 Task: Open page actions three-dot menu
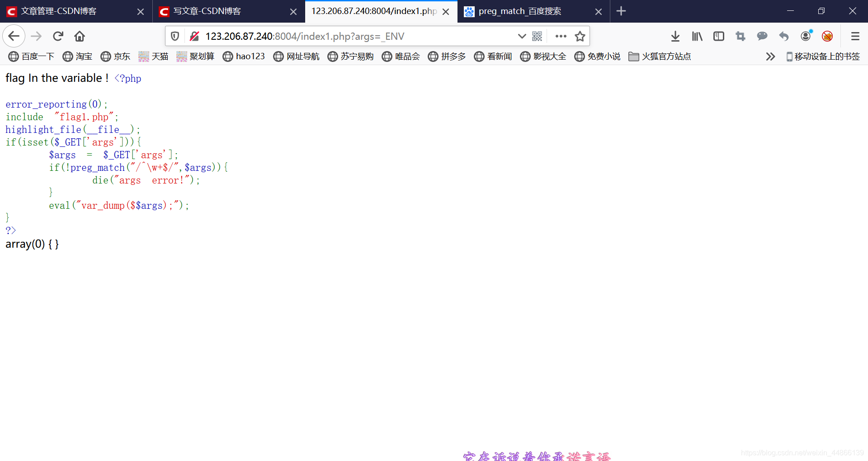(x=561, y=36)
